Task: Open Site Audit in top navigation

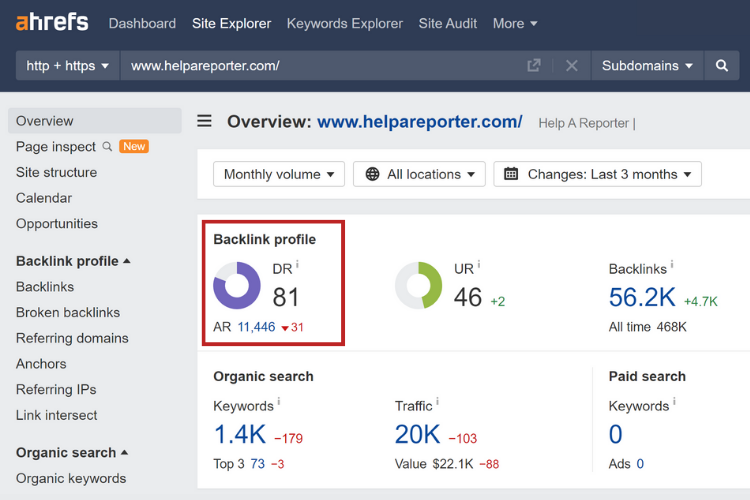Action: coord(448,23)
